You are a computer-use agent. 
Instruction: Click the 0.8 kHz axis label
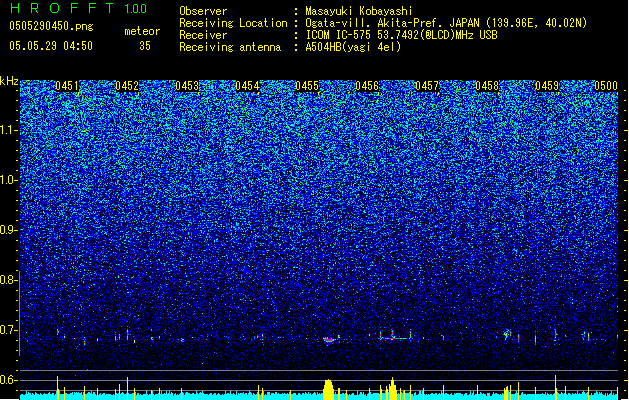click(8, 280)
